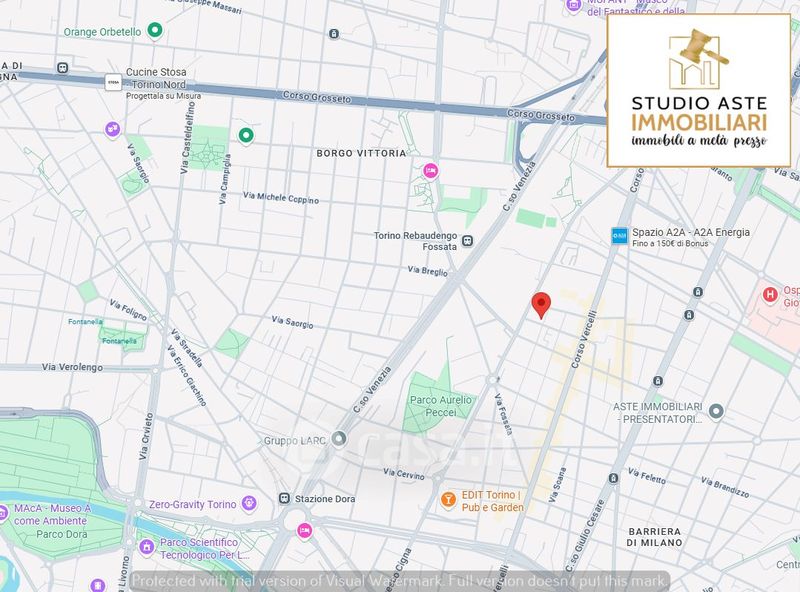Click the Via Fossata street label

[x=503, y=414]
